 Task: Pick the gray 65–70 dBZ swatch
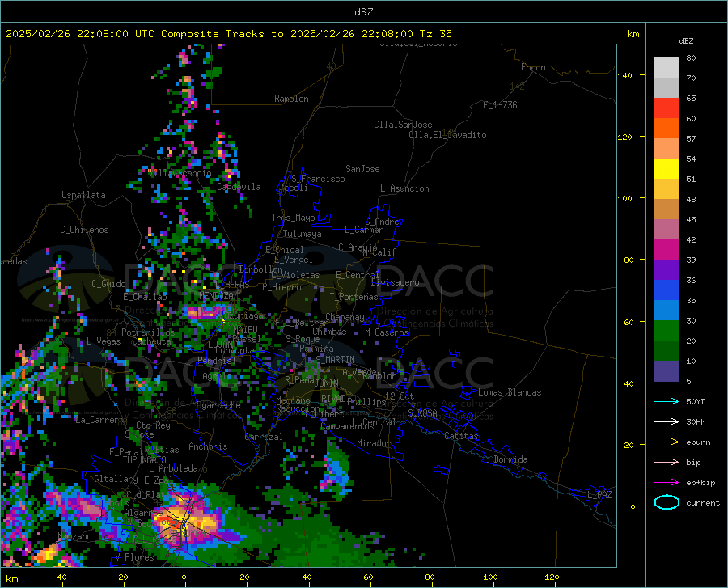click(667, 88)
